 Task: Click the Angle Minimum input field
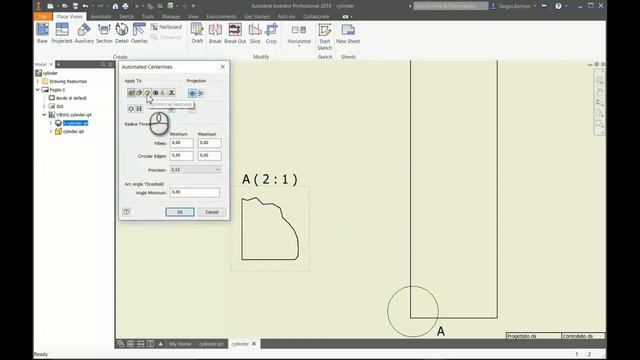(195, 192)
